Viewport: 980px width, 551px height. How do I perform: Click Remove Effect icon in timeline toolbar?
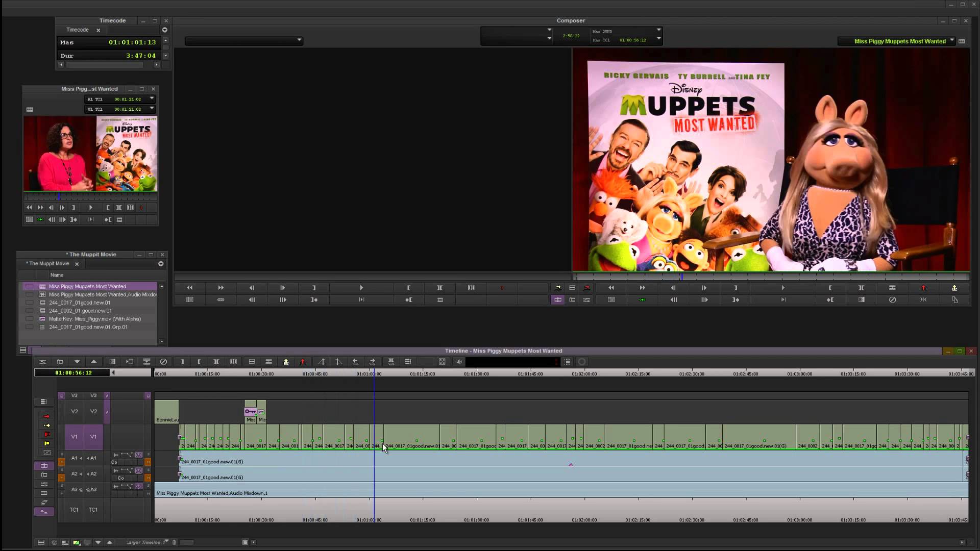pyautogui.click(x=163, y=362)
